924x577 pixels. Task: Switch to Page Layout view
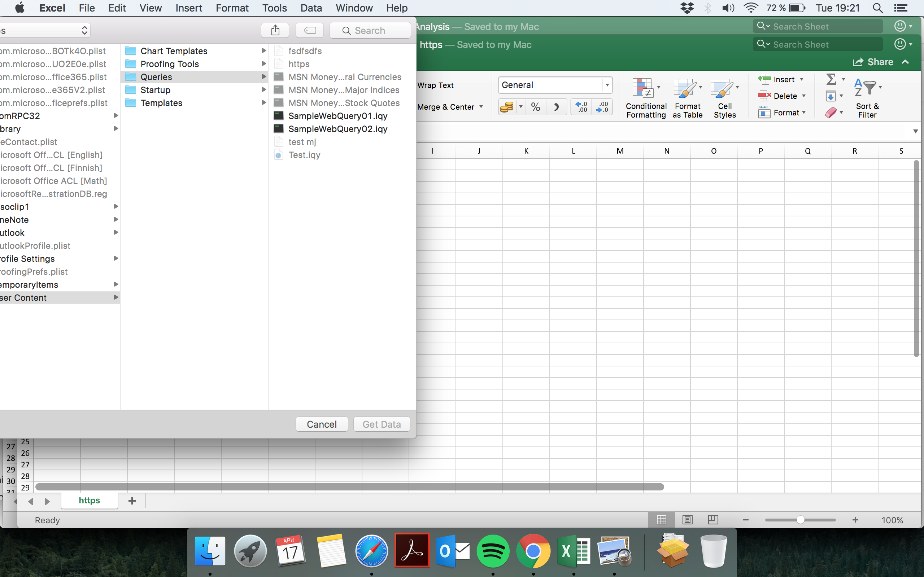tap(687, 520)
